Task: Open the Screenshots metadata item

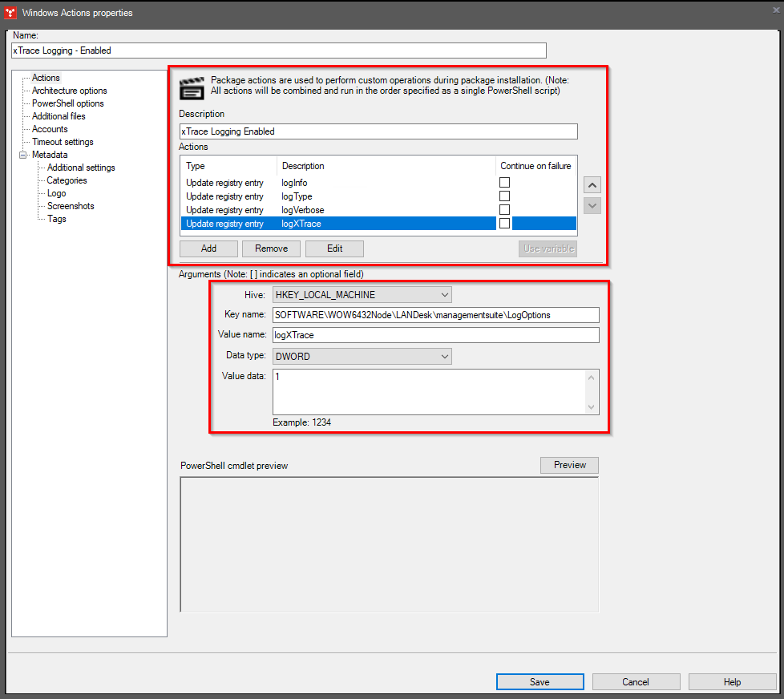Action: pos(71,206)
